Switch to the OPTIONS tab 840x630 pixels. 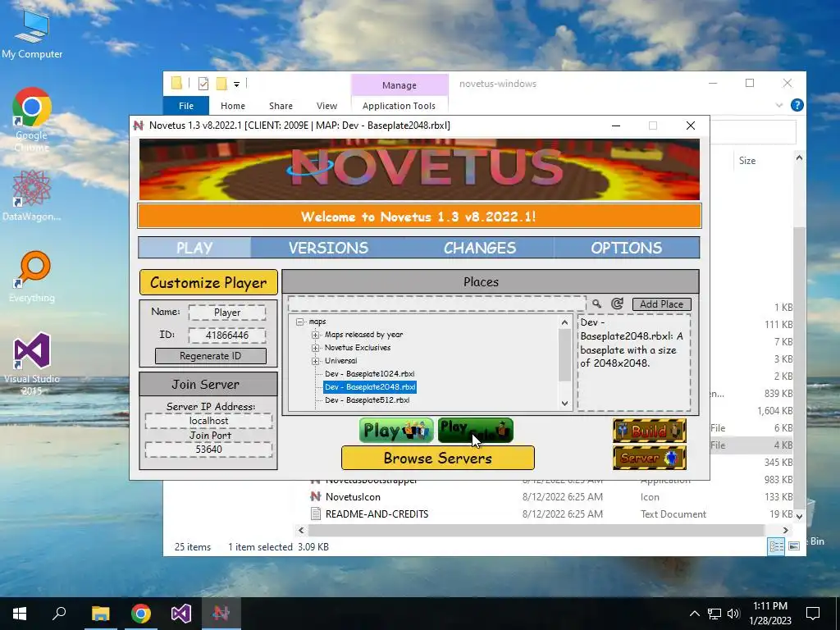(x=626, y=248)
